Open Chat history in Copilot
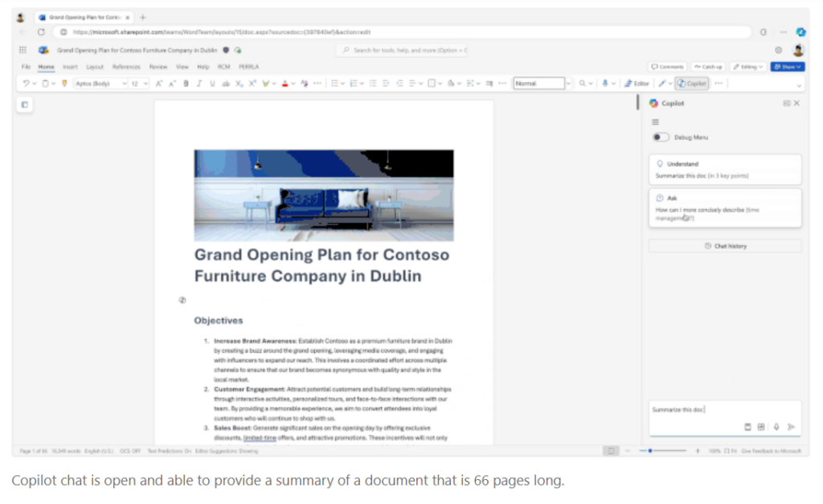 [726, 246]
